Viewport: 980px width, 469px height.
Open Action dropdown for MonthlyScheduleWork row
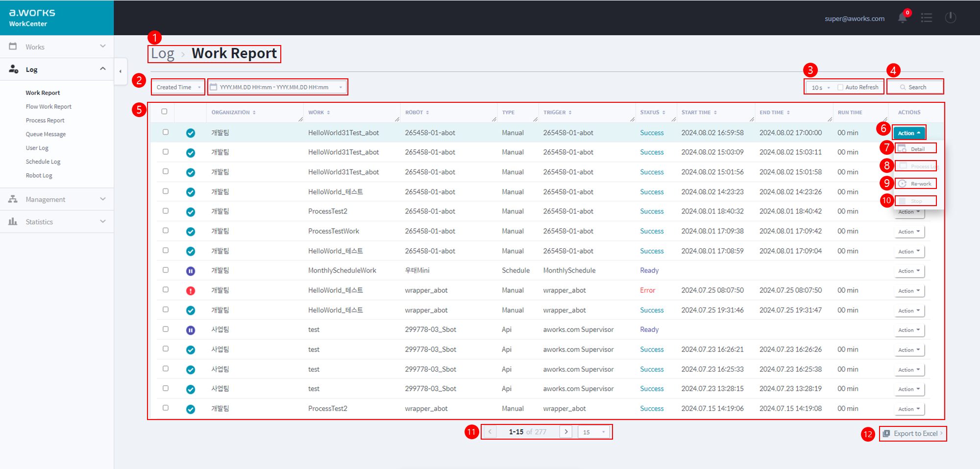click(x=909, y=271)
